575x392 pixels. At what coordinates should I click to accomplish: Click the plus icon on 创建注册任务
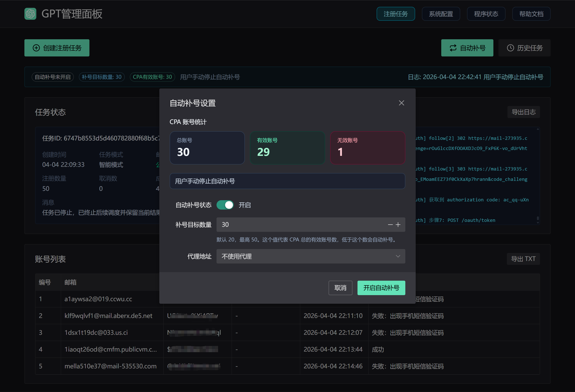(x=36, y=48)
